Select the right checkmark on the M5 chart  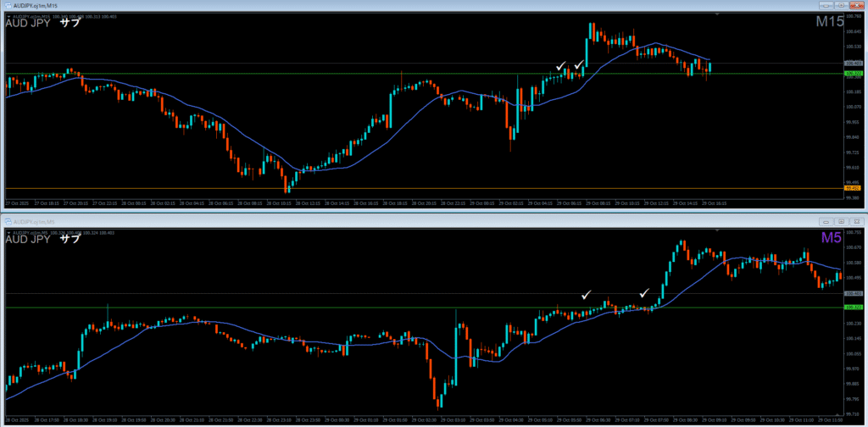643,293
